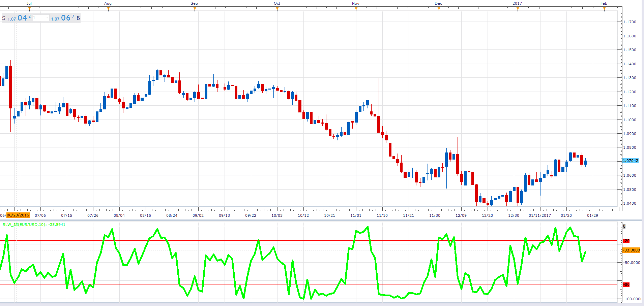Screen dimensions: 644x306
Task: Click the Oct month marker triangle
Action: pos(277,9)
